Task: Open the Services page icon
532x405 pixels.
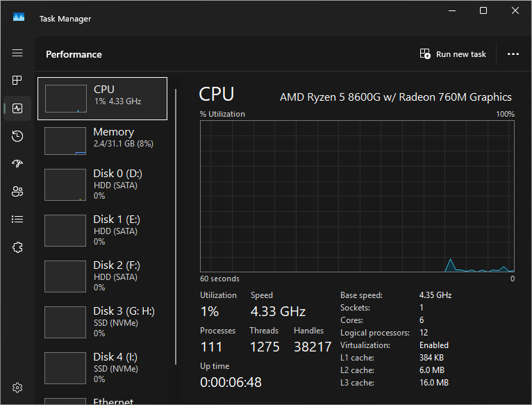Action: (x=17, y=247)
